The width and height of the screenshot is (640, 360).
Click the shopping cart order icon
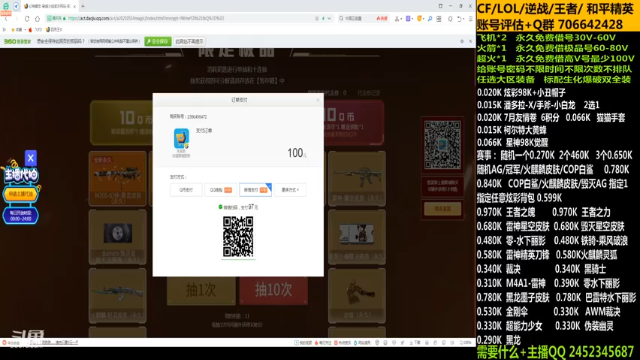point(181,139)
